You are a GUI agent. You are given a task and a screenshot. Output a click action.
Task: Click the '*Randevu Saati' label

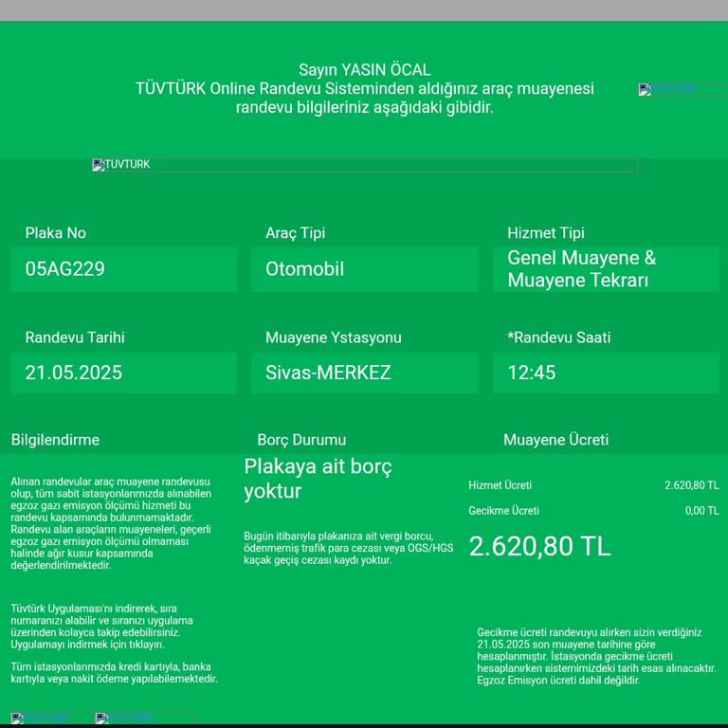559,337
